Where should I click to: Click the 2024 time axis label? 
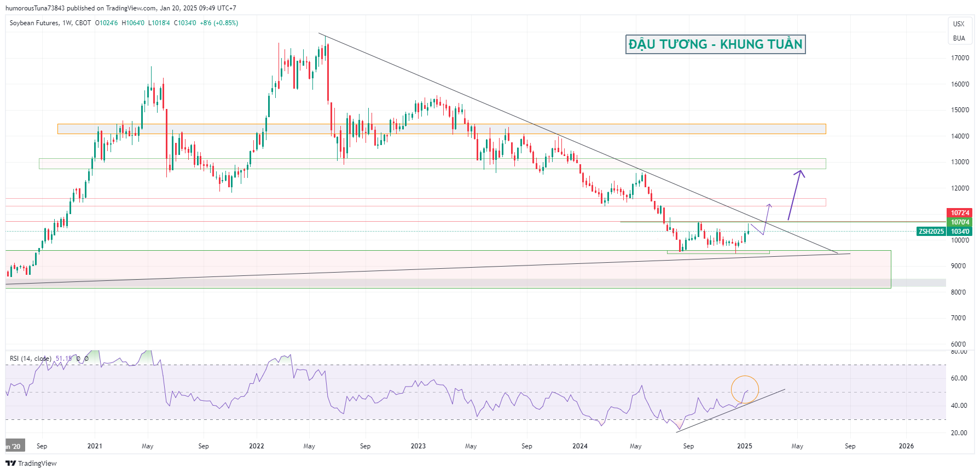580,446
